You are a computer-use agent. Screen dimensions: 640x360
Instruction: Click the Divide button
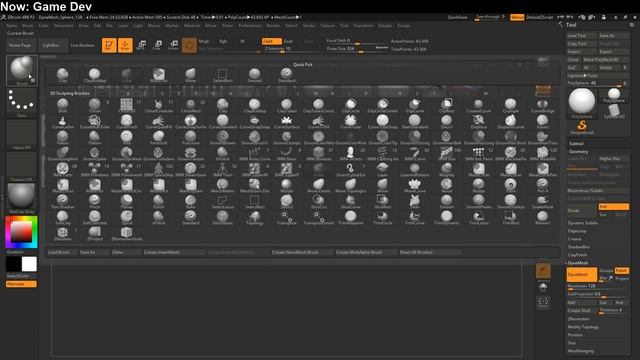tap(582, 211)
